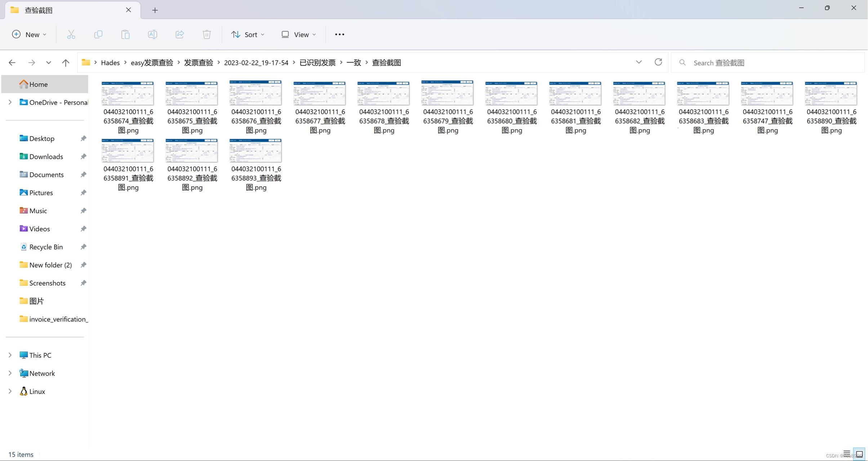Screen dimensions: 868x461
Task: Click pin icon beside Recycle Bin
Action: pos(83,247)
